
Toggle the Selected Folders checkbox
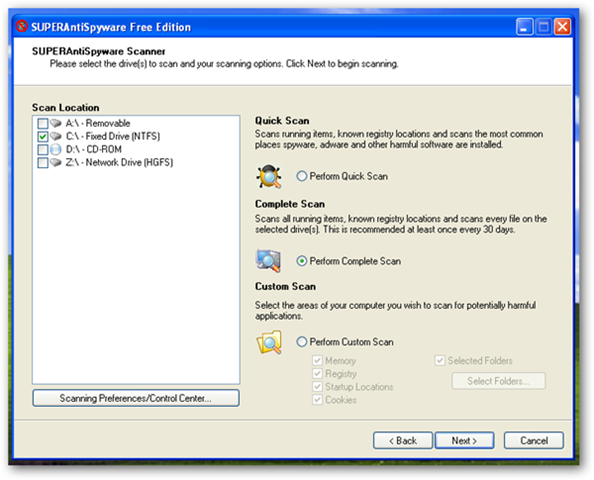click(x=439, y=360)
